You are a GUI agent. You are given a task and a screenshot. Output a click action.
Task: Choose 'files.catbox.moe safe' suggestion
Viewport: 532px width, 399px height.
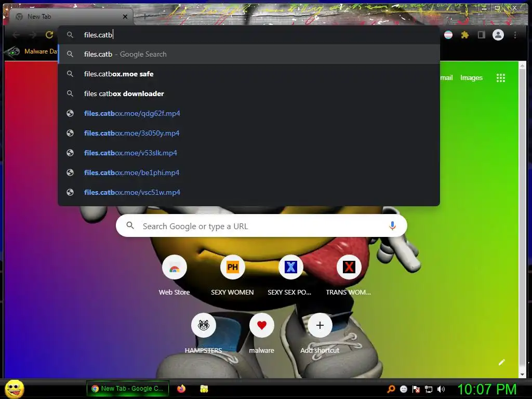pos(249,74)
